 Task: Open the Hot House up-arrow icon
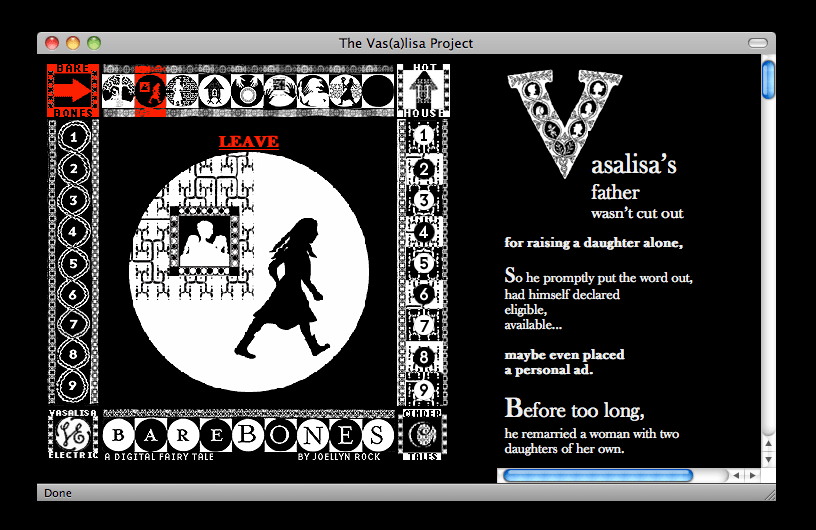423,92
